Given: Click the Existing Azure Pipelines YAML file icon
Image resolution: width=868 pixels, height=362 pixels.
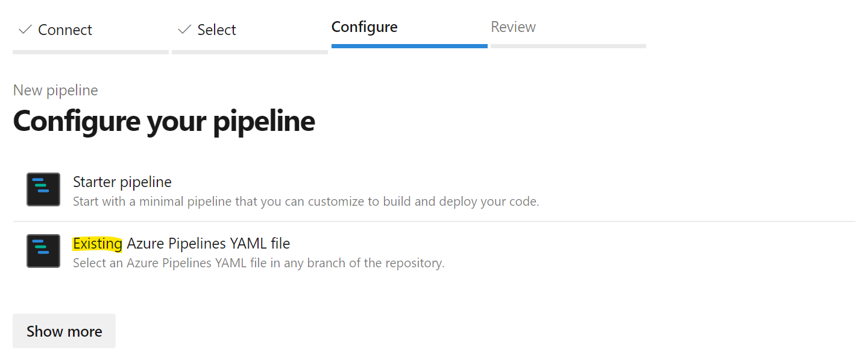Looking at the screenshot, I should tap(43, 251).
